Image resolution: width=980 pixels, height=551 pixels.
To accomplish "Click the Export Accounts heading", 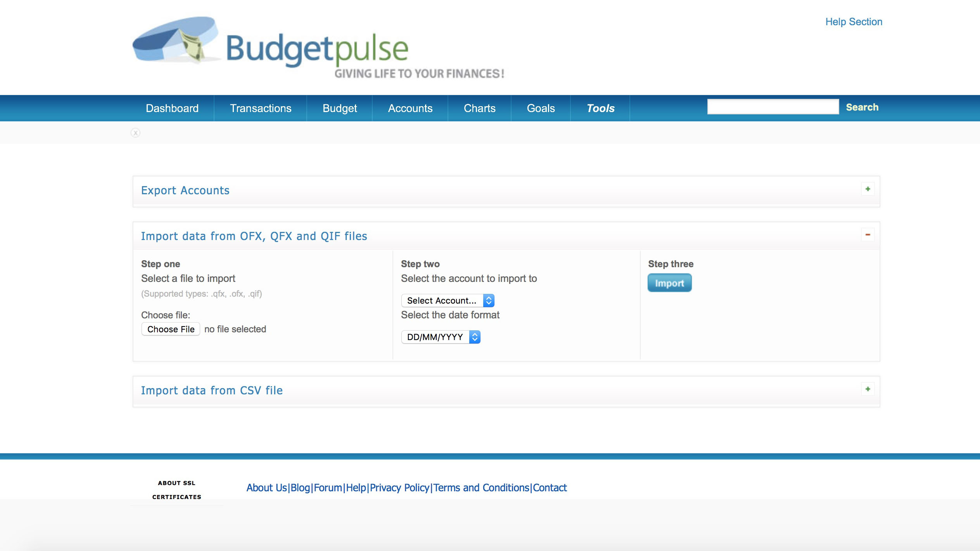I will 185,190.
